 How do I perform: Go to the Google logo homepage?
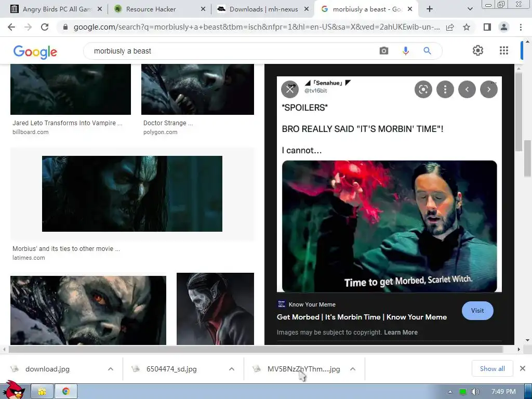pyautogui.click(x=35, y=52)
